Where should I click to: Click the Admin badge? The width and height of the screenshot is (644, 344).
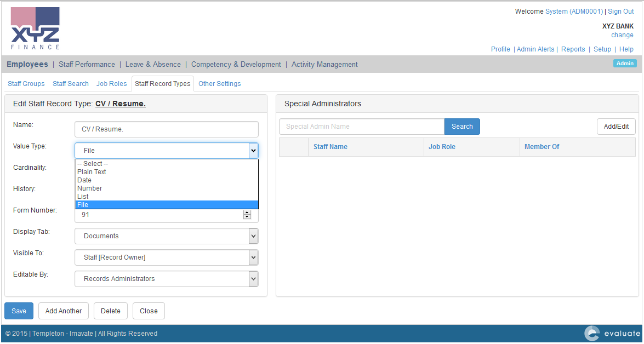pyautogui.click(x=625, y=64)
